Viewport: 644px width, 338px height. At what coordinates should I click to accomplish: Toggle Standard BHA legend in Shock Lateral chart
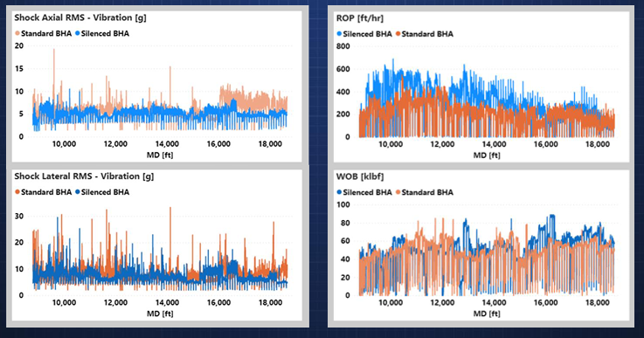(43, 192)
